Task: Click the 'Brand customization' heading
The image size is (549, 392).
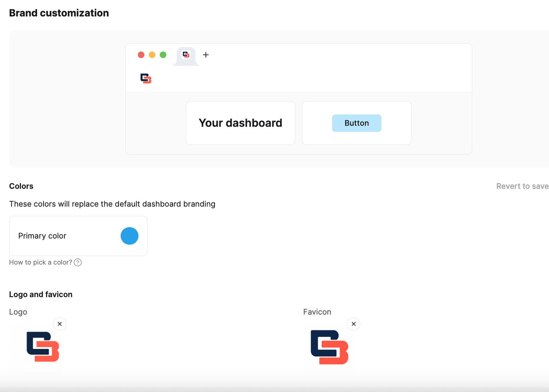Action: pyautogui.click(x=59, y=13)
